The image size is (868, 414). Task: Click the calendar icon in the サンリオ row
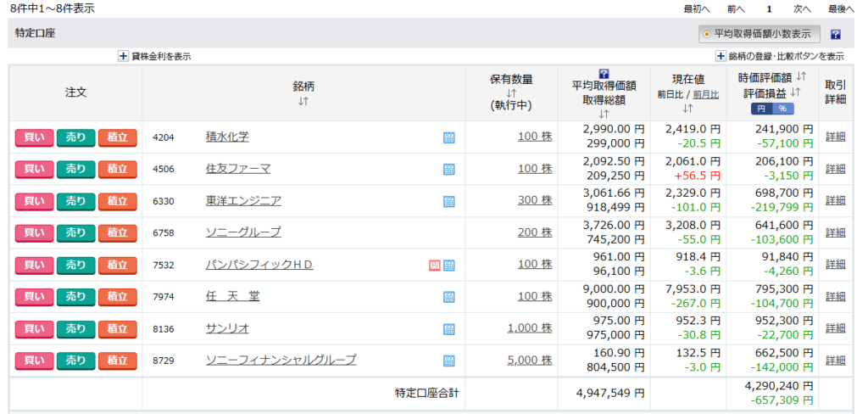448,329
